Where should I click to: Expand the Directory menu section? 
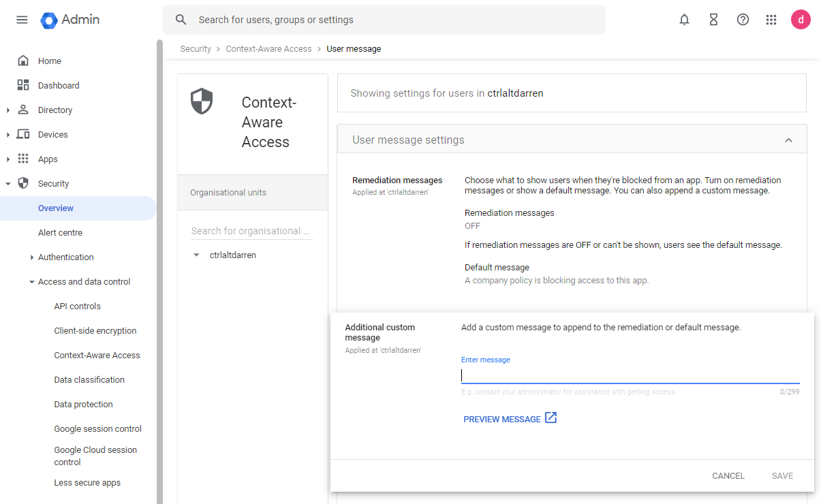(8, 110)
